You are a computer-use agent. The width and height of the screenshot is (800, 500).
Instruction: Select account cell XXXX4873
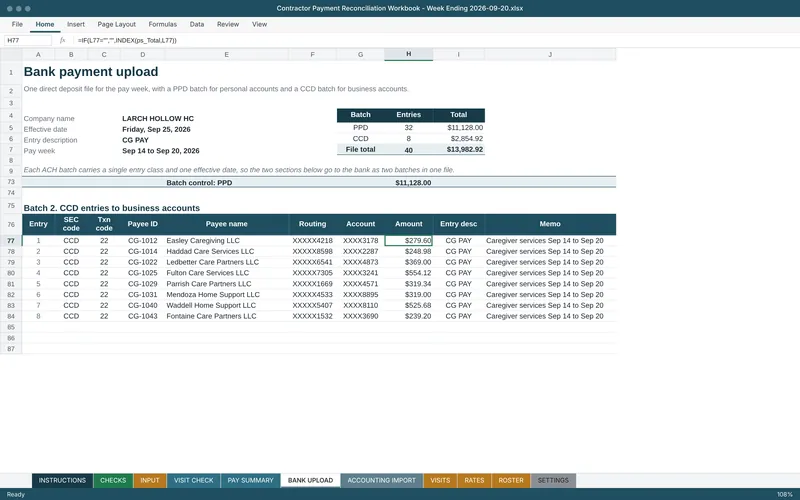click(360, 262)
